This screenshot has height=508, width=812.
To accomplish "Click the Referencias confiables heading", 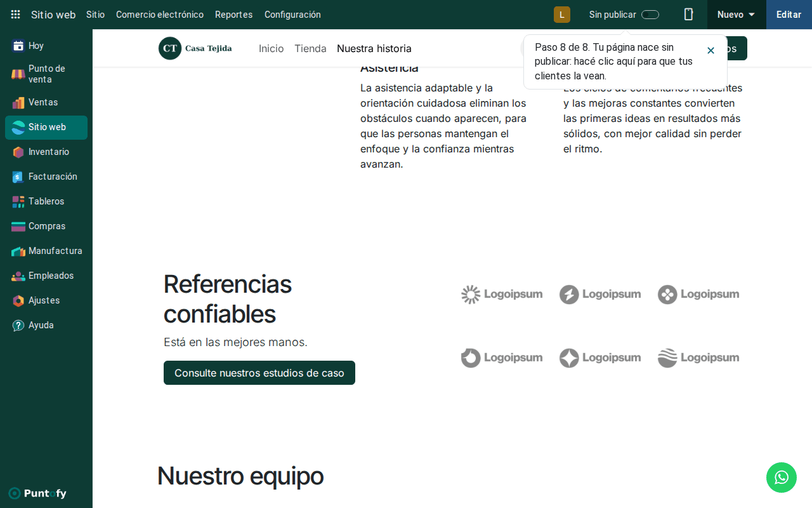I will point(228,299).
